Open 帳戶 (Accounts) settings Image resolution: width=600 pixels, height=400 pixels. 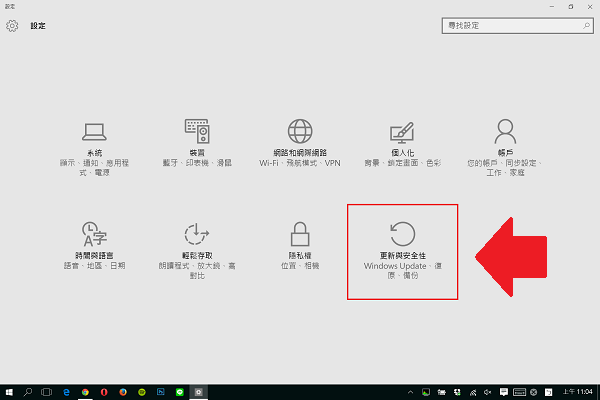point(505,146)
